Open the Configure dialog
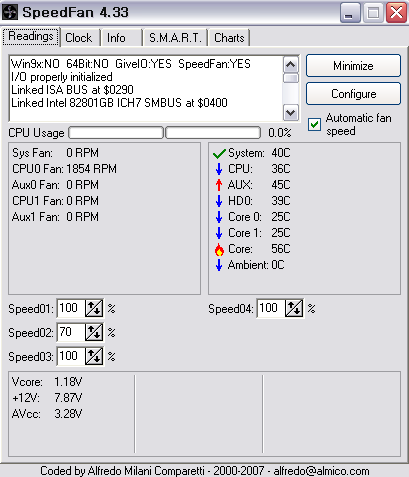This screenshot has height=477, width=409. pos(353,94)
